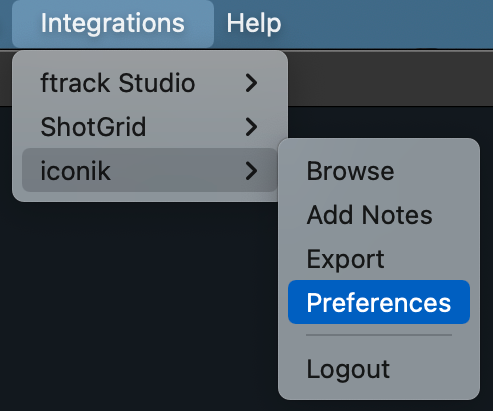493x411 pixels.
Task: Choose Export from the iconik submenu
Action: pos(379,259)
